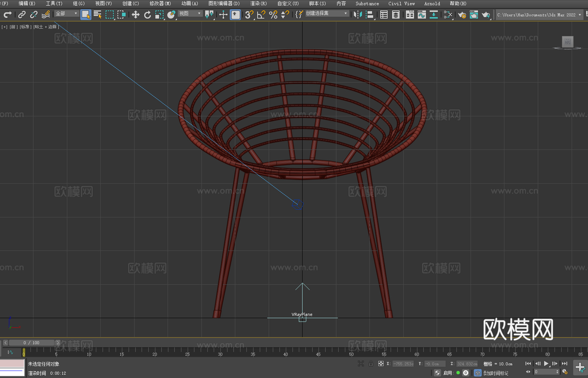Click the [前] viewport view label
Viewport: 588px width, 378px height.
pyautogui.click(x=13, y=27)
